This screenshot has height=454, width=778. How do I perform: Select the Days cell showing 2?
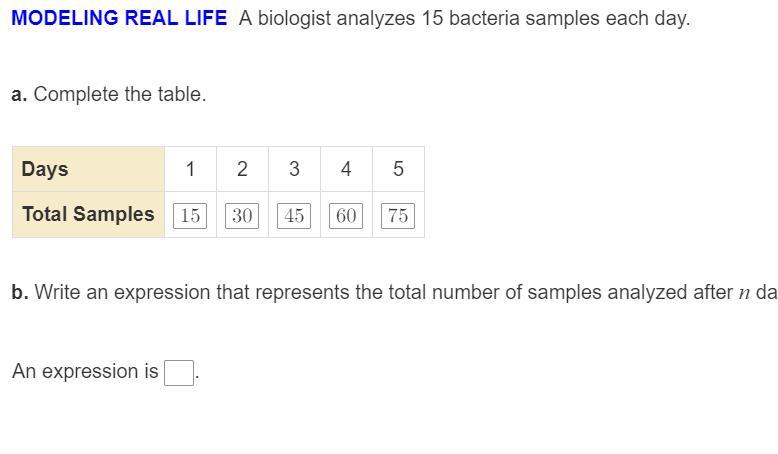pos(242,169)
